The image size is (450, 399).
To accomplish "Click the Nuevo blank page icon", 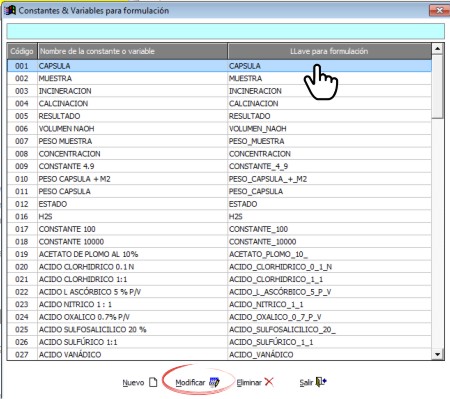I will (x=153, y=382).
